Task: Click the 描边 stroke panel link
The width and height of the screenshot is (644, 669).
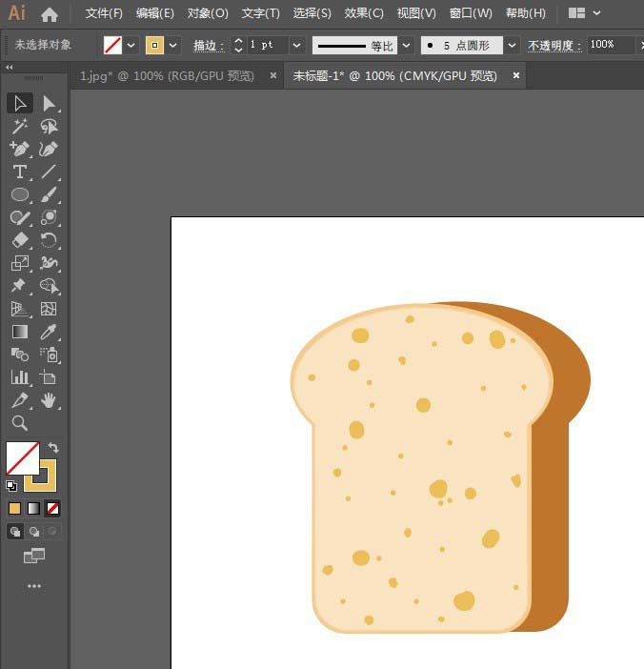Action: [x=208, y=45]
